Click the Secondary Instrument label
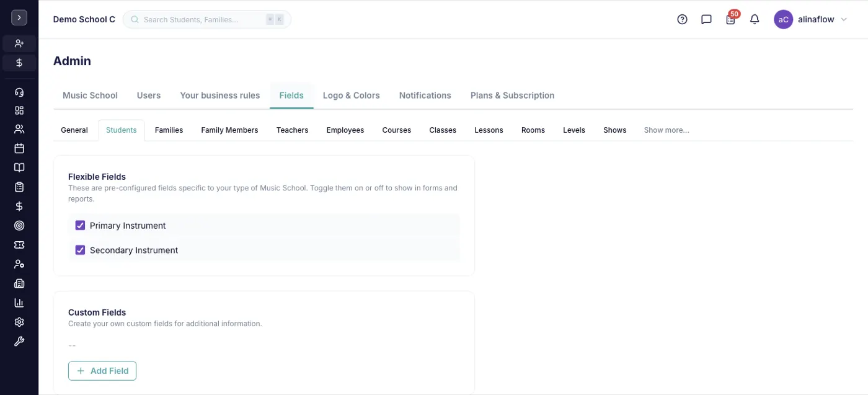The width and height of the screenshot is (868, 395). (134, 251)
